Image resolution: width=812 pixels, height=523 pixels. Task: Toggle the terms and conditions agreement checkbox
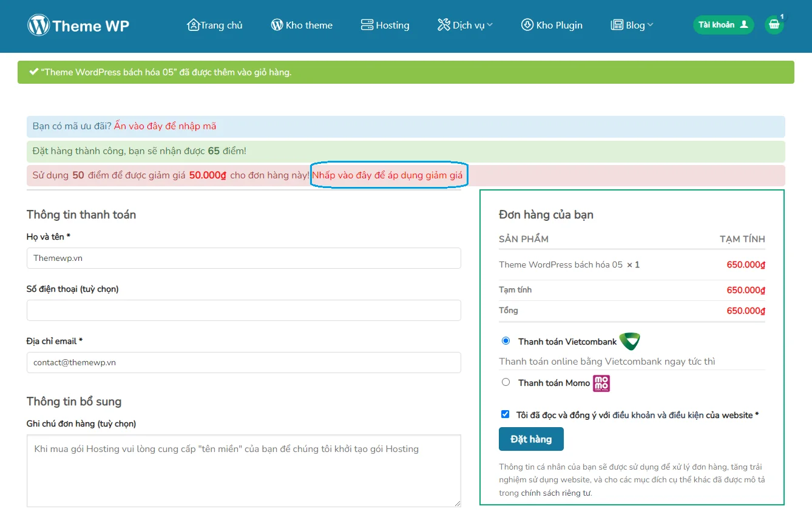point(505,414)
